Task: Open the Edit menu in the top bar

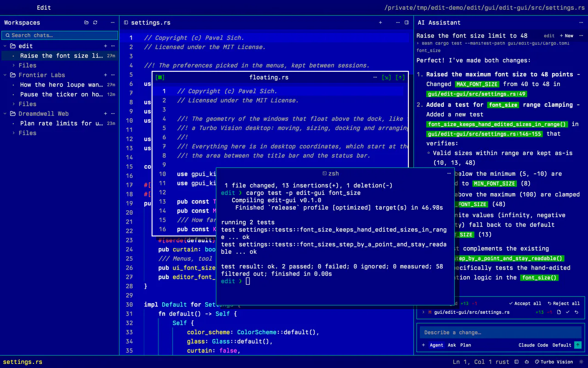Action: tap(44, 7)
